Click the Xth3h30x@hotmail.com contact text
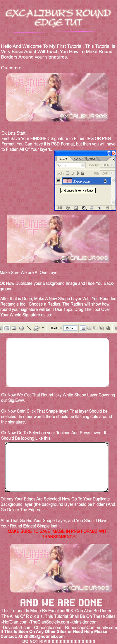117x644 pixels. [x=42, y=636]
